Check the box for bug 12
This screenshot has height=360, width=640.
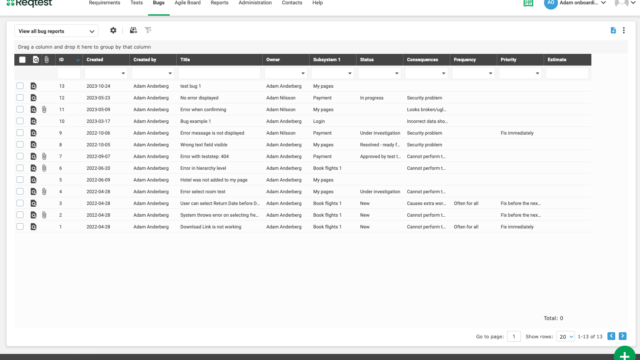point(20,98)
